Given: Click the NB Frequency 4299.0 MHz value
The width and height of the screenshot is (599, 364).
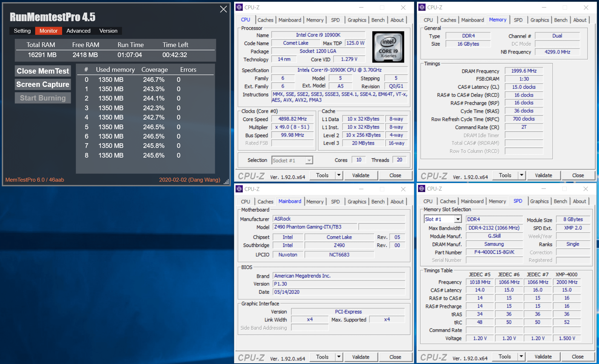Looking at the screenshot, I should click(x=557, y=52).
